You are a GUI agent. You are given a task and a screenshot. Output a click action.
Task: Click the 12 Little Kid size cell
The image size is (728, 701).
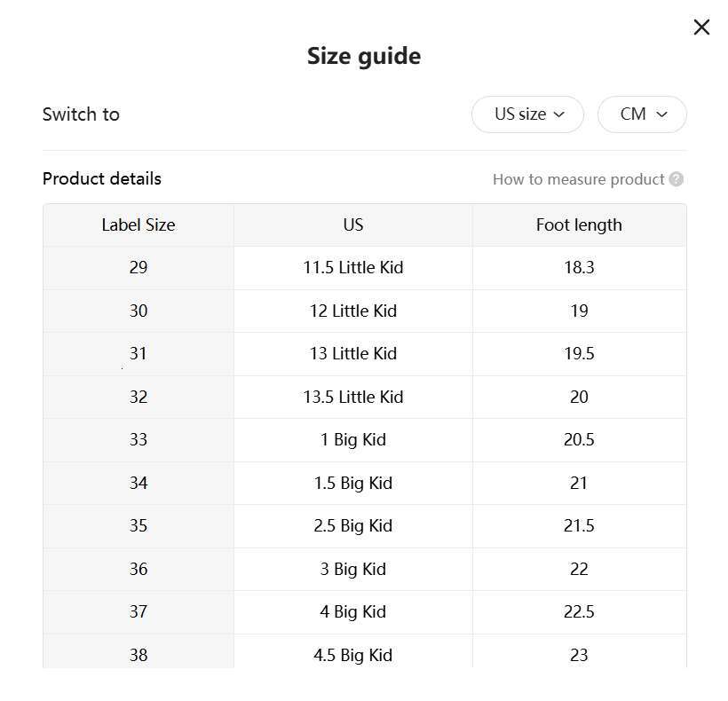coord(352,311)
